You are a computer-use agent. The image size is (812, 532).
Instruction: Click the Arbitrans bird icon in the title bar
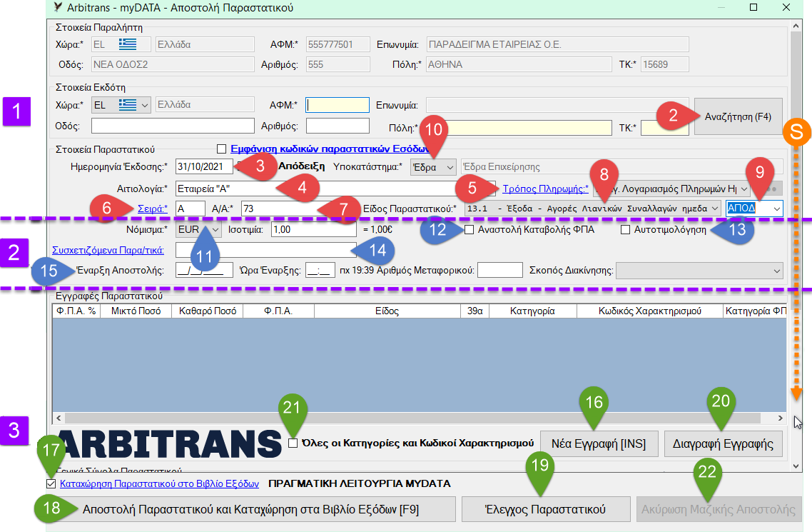pos(58,7)
